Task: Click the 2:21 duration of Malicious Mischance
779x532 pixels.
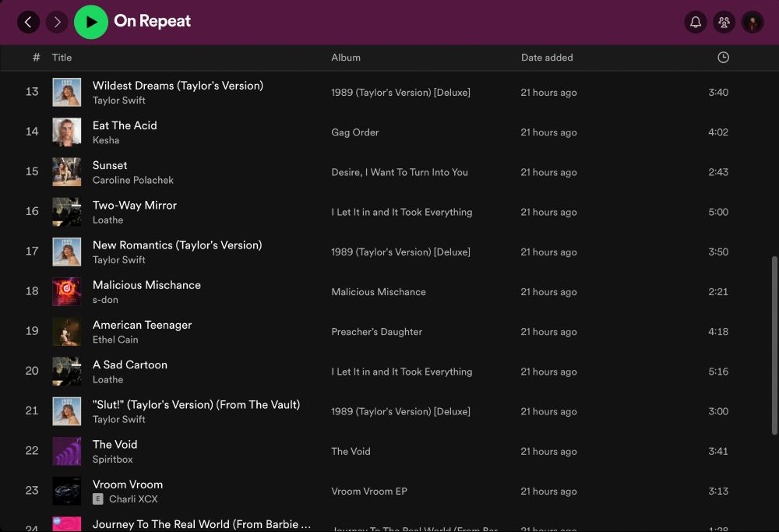Action: coord(718,292)
